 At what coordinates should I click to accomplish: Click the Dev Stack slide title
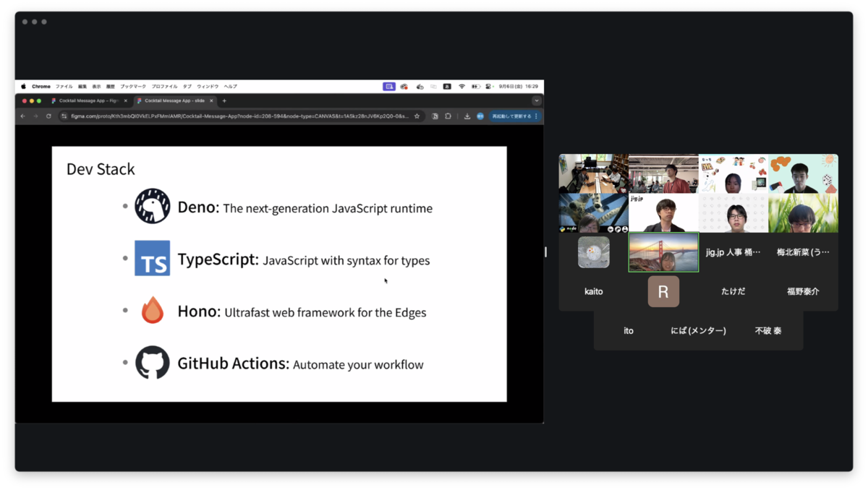tap(101, 169)
